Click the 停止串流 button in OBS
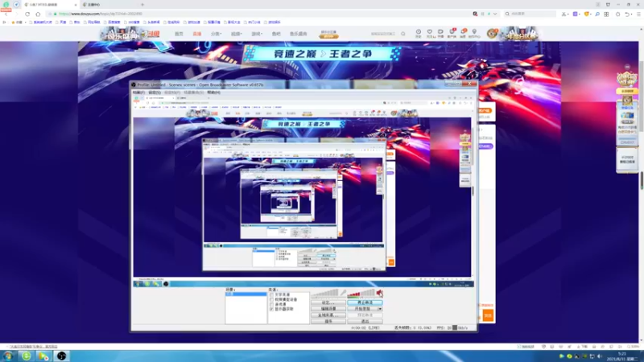Screen dimensions: 644x362 click(365, 302)
